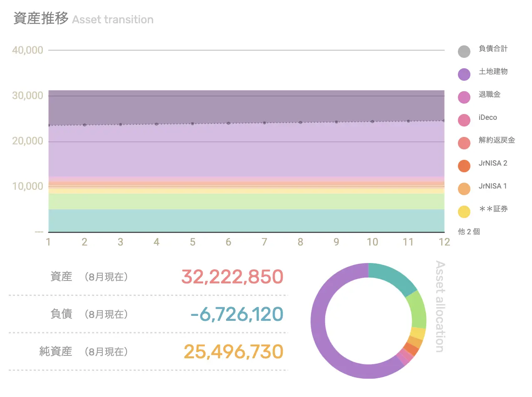Click the yellow segment of the donut
Screen dimensions: 532x397
418,333
